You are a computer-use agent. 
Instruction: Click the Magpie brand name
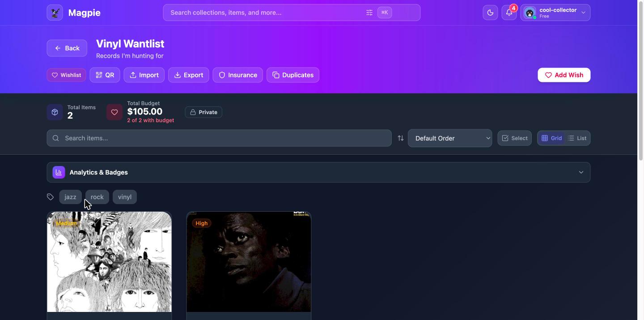(85, 13)
